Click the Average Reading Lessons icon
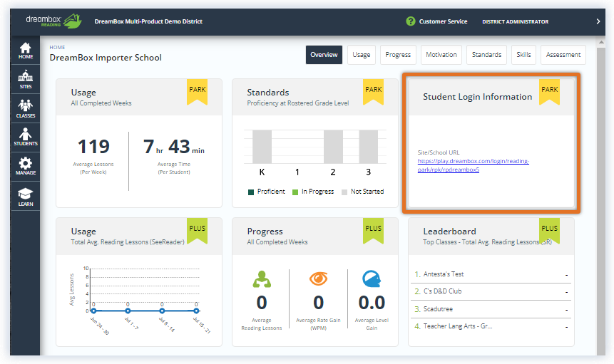614x364 pixels. pyautogui.click(x=262, y=279)
